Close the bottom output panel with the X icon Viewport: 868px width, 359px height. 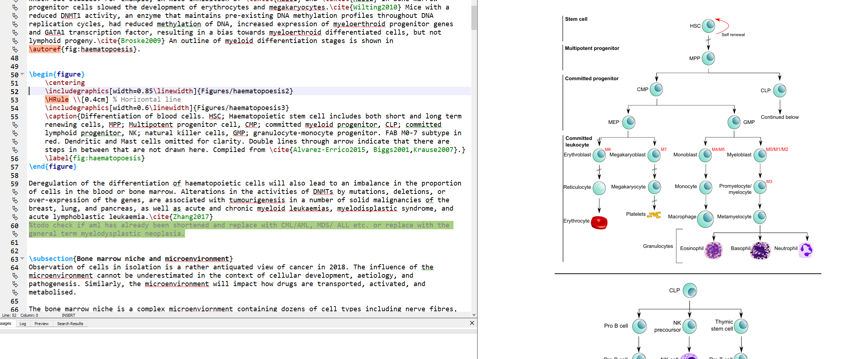point(472,323)
